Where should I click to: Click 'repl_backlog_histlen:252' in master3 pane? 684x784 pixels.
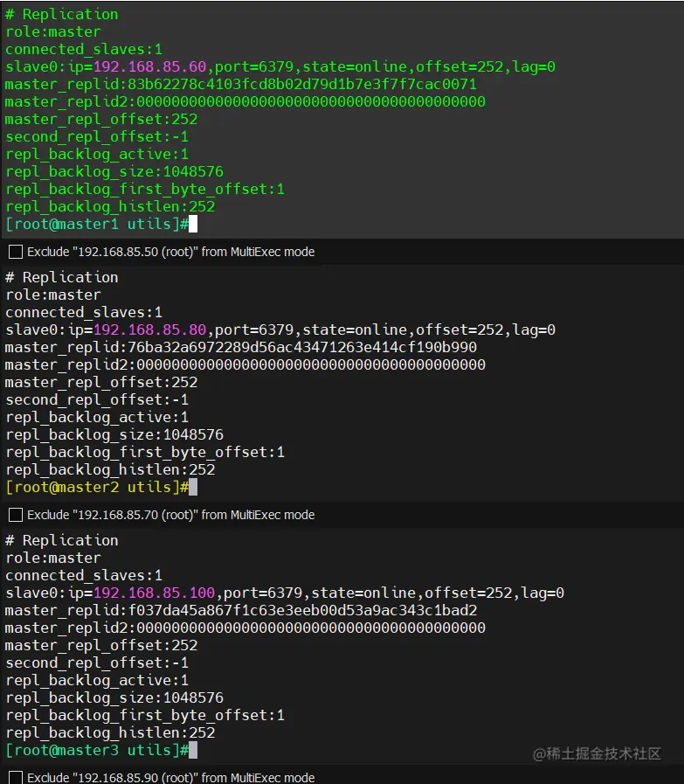point(110,732)
